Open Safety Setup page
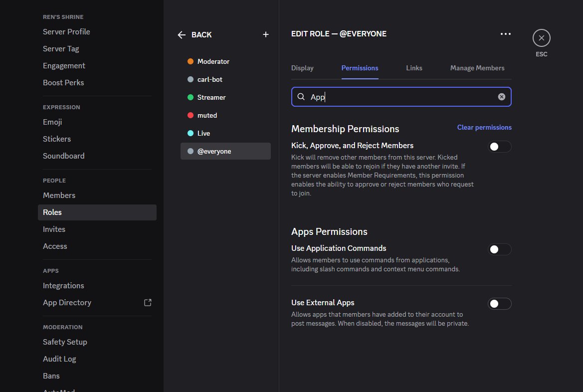This screenshot has height=392, width=583. [97, 342]
